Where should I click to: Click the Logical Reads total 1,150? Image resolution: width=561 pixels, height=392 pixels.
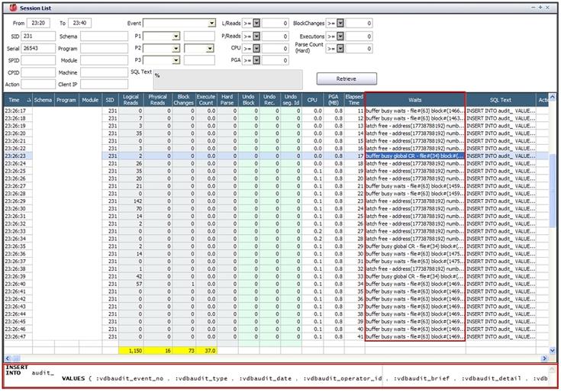[131, 351]
